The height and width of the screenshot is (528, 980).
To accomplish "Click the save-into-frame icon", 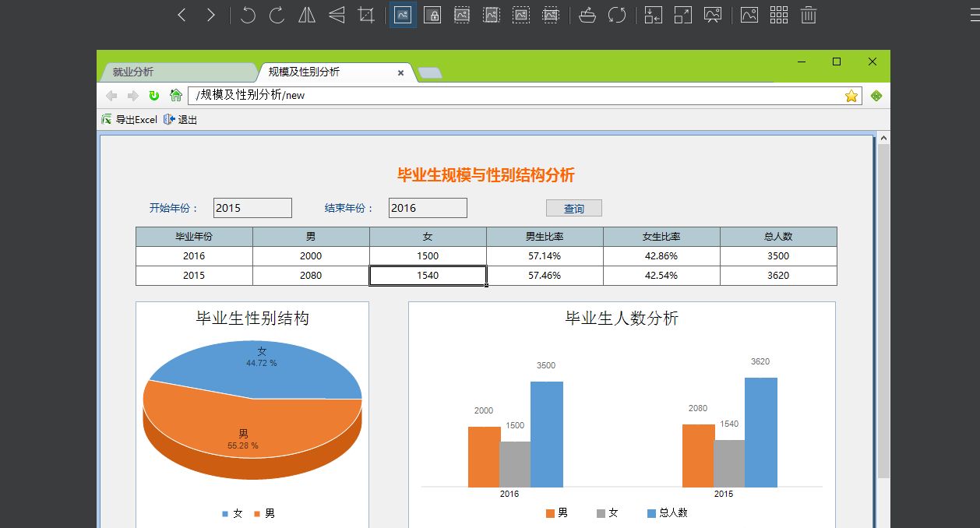I will (x=654, y=15).
